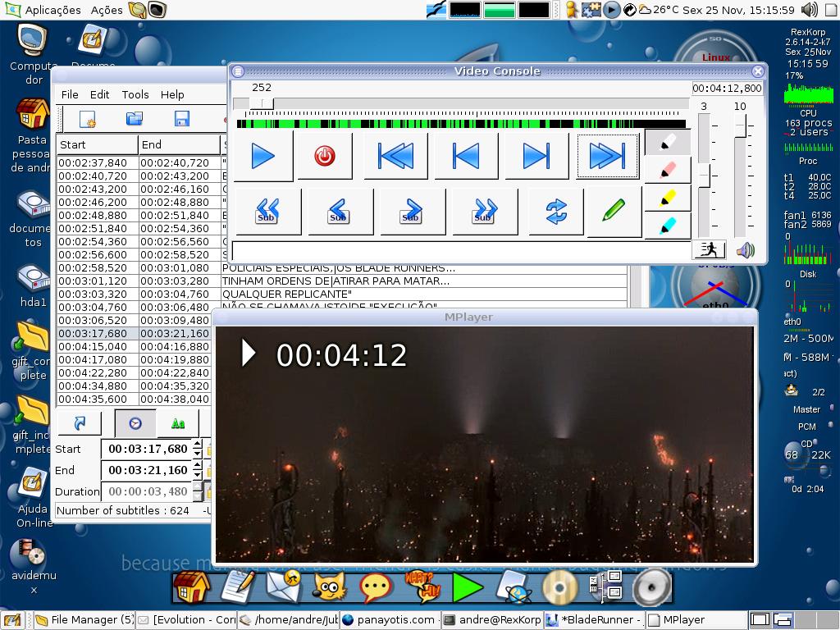This screenshot has height=630, width=840.
Task: Switch to the green Aa text tab
Action: pos(178,424)
